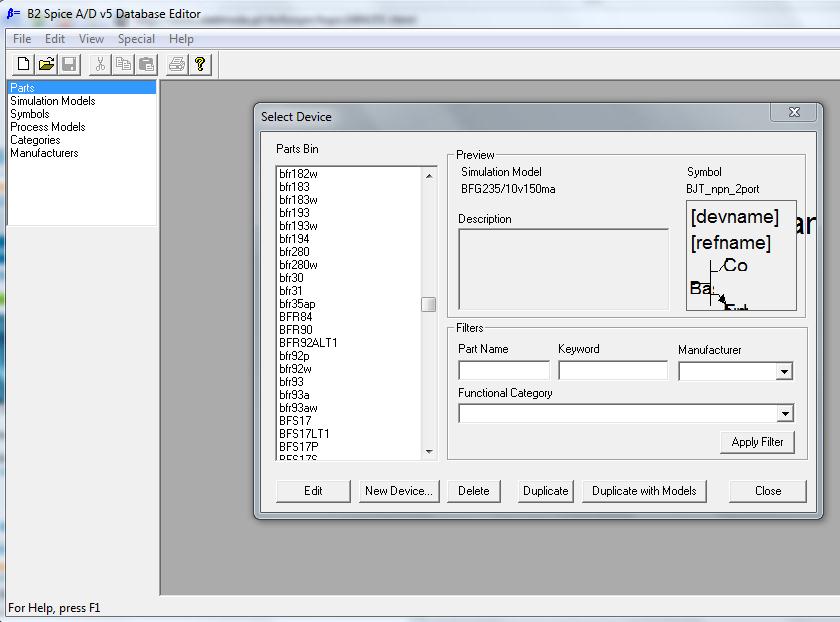Create a new file using the toolbar icon
The image size is (840, 622).
pos(23,64)
